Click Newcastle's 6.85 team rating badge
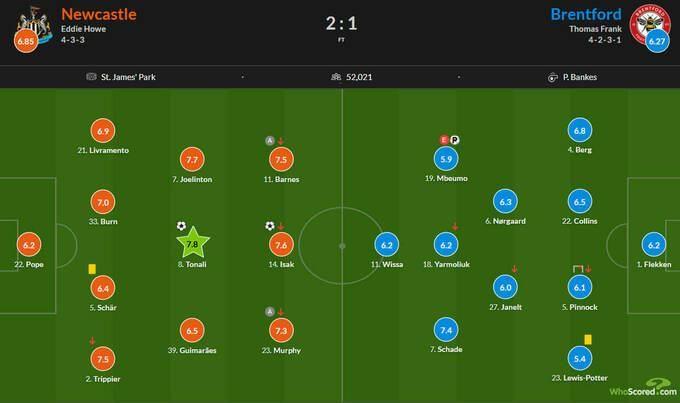The image size is (680, 403). coord(26,41)
